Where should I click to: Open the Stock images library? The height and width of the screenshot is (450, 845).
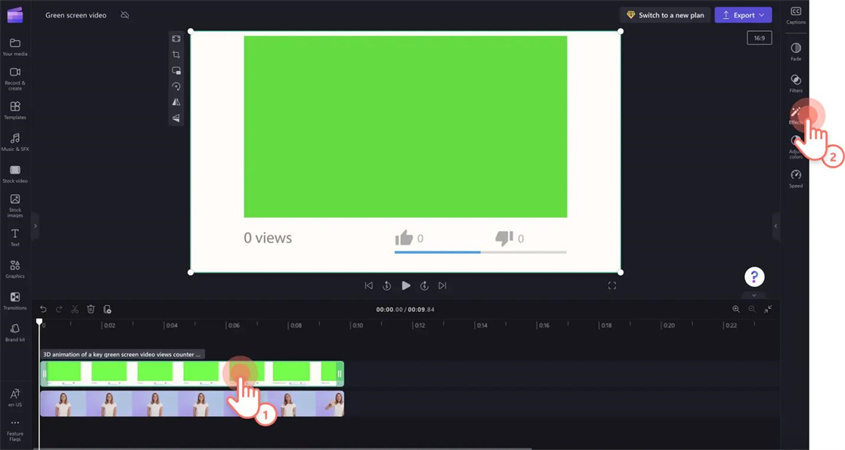pos(15,205)
